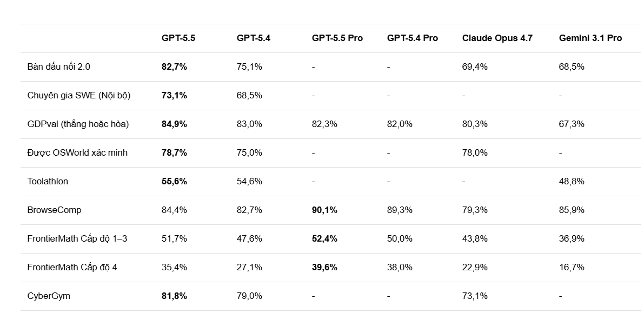Select the GDPval (thắng hoặc hòa) label
Image resolution: width=644 pixels, height=333 pixels.
coord(78,124)
